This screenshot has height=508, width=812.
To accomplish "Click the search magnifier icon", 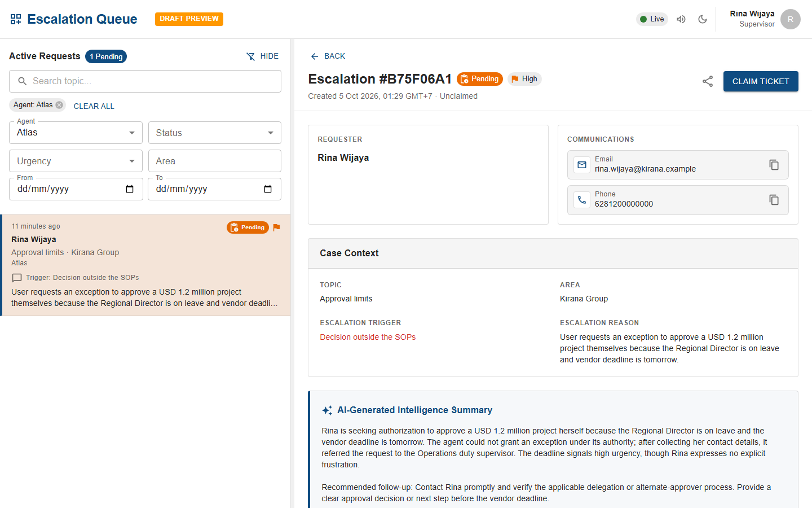I will 23,81.
